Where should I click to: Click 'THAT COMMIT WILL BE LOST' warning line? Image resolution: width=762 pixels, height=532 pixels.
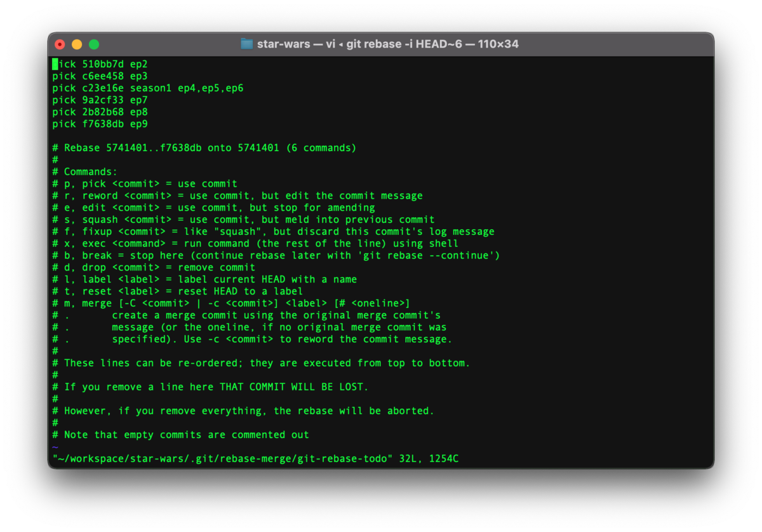pyautogui.click(x=210, y=387)
